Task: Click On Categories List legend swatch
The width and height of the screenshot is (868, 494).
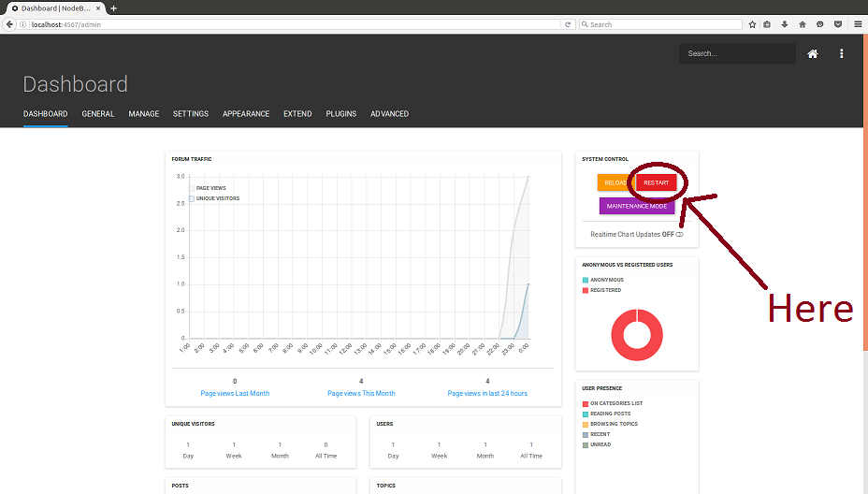Action: click(x=586, y=404)
